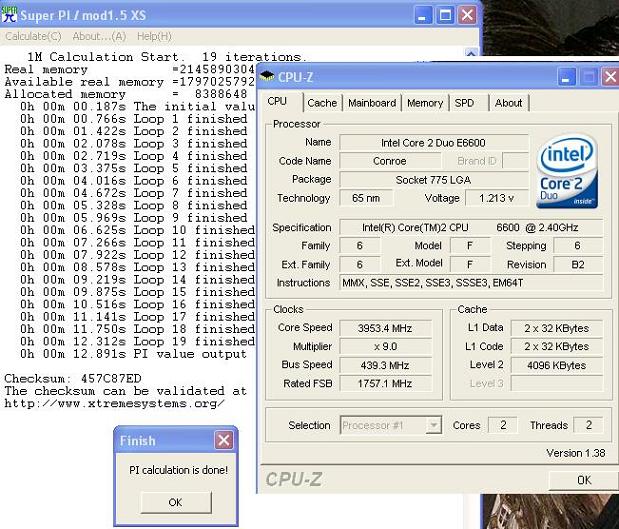Click the Loop 19 finished line
This screenshot has height=529, width=619.
coord(137,341)
